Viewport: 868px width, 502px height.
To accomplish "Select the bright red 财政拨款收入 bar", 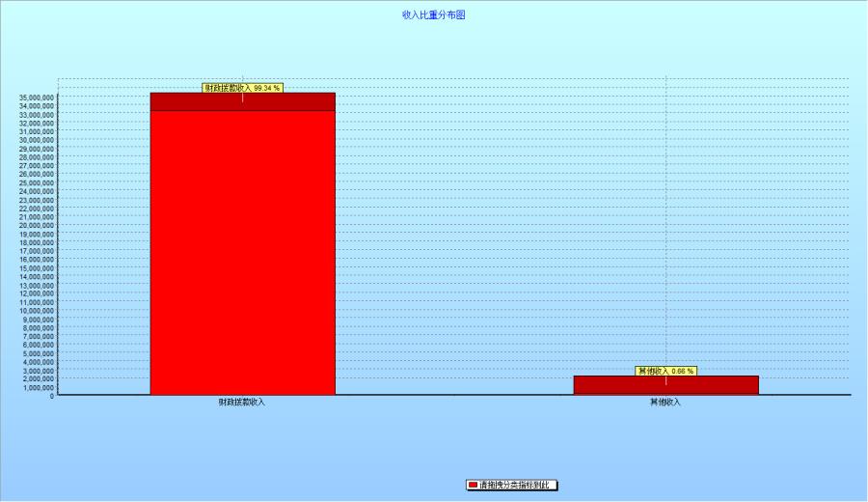I will pyautogui.click(x=242, y=251).
